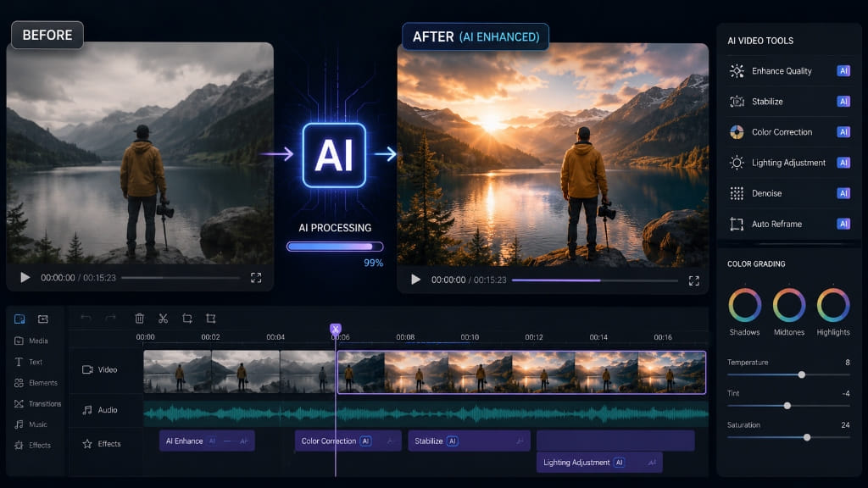868x488 pixels.
Task: Click the BEFORE preview seek bar
Action: point(181,278)
